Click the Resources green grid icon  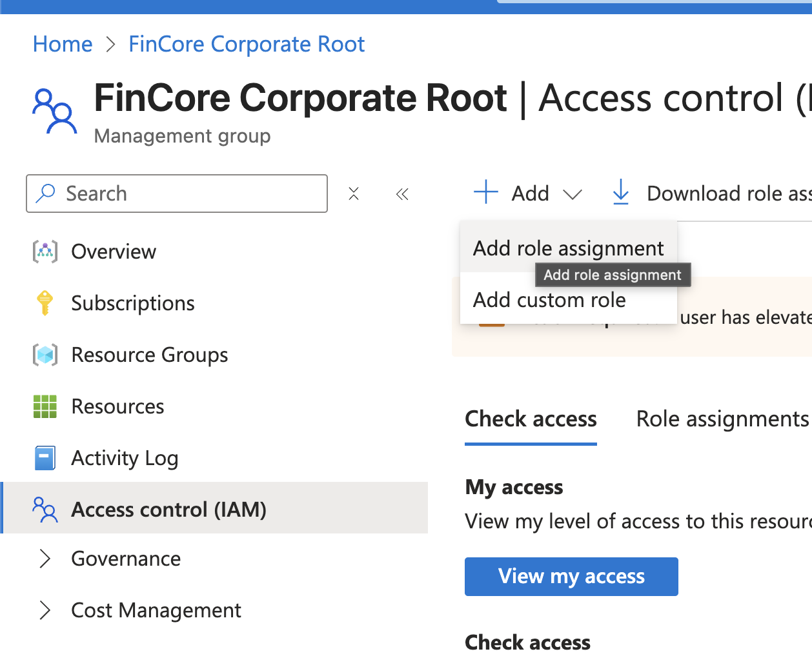(x=45, y=406)
